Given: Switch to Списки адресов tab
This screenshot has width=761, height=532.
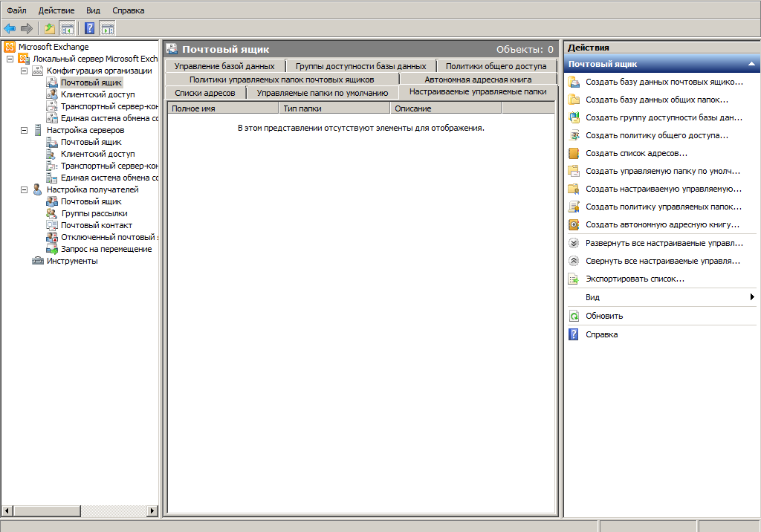Looking at the screenshot, I should (205, 93).
